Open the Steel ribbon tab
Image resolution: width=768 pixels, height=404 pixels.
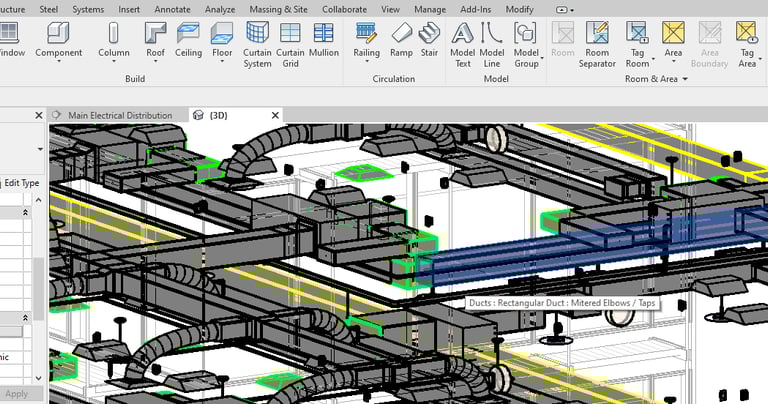point(48,9)
